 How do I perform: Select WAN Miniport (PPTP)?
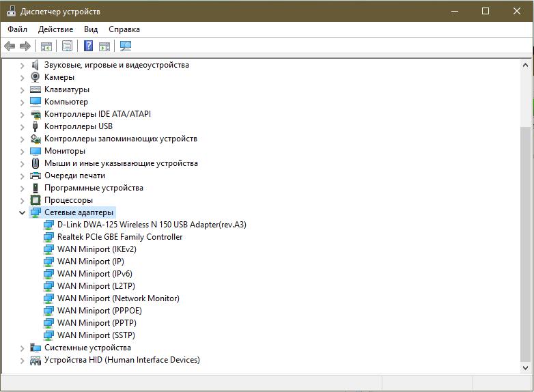coord(97,323)
